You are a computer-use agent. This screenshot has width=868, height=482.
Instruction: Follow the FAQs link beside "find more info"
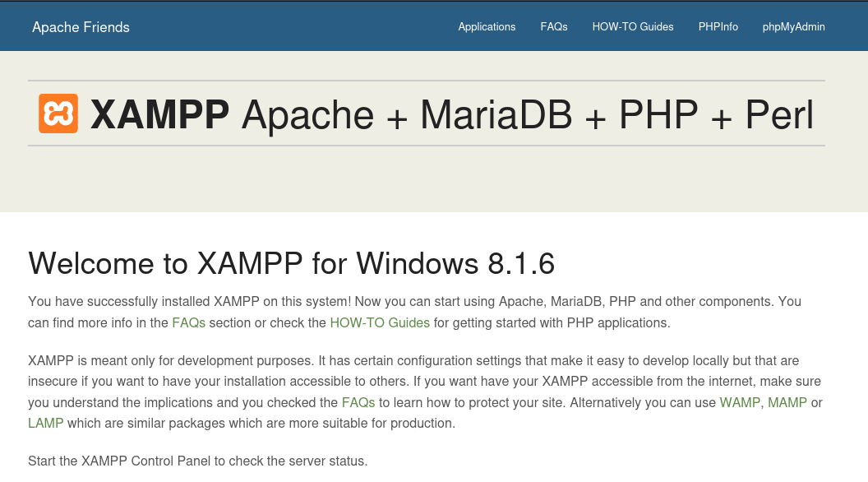click(x=188, y=322)
